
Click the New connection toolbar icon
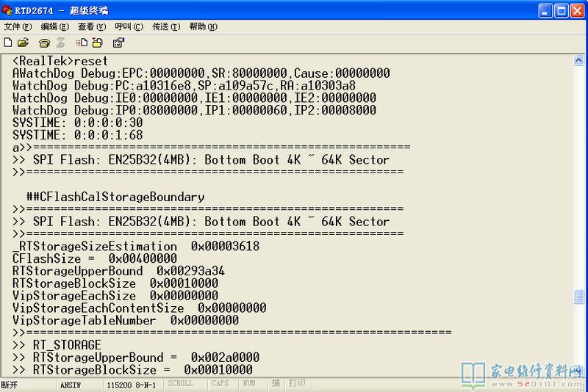click(x=8, y=43)
